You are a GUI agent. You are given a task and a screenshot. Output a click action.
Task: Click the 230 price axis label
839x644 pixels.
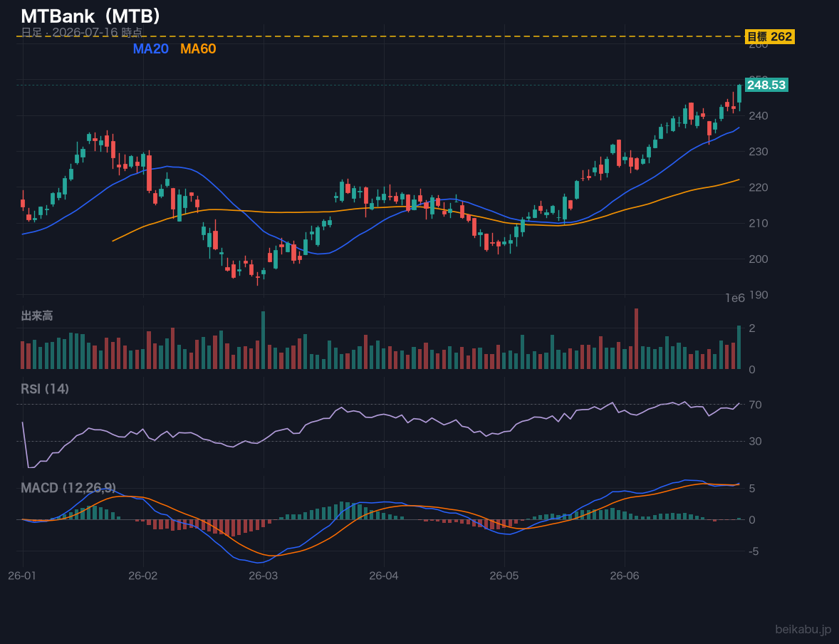pyautogui.click(x=759, y=152)
